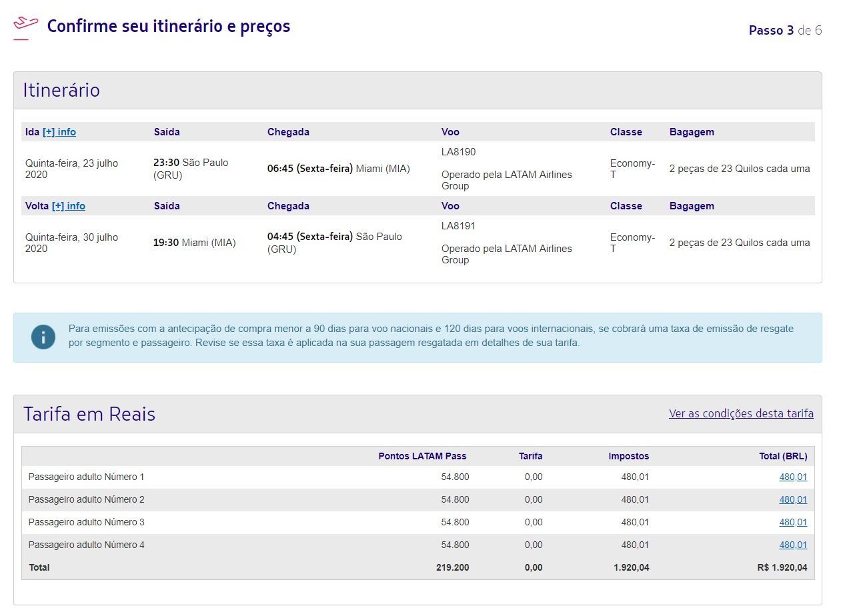The height and width of the screenshot is (616, 849).
Task: Select flight number LA8190
Action: 459,152
